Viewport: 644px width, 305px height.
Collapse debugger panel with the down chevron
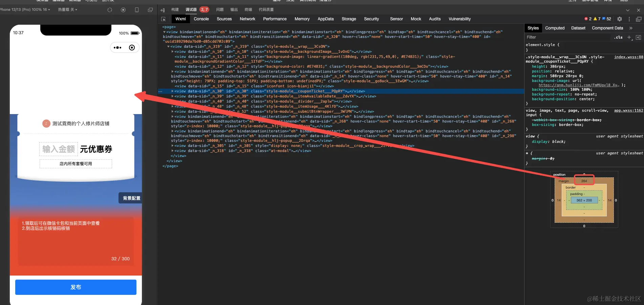point(628,10)
